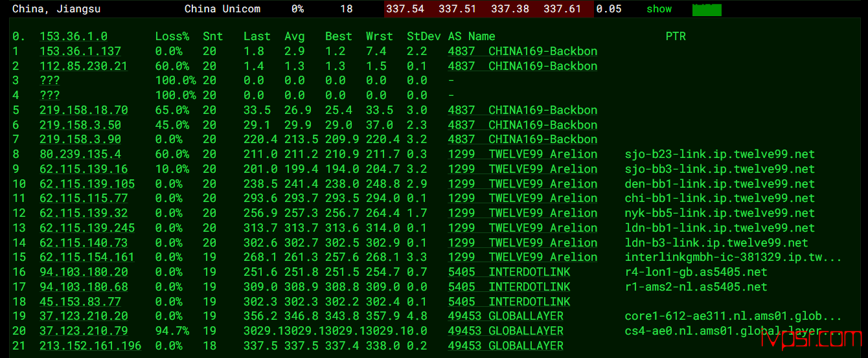Select PTR ldn-bb1-link.ip.twelve99.net
Image resolution: width=868 pixels, height=358 pixels.
click(x=720, y=228)
